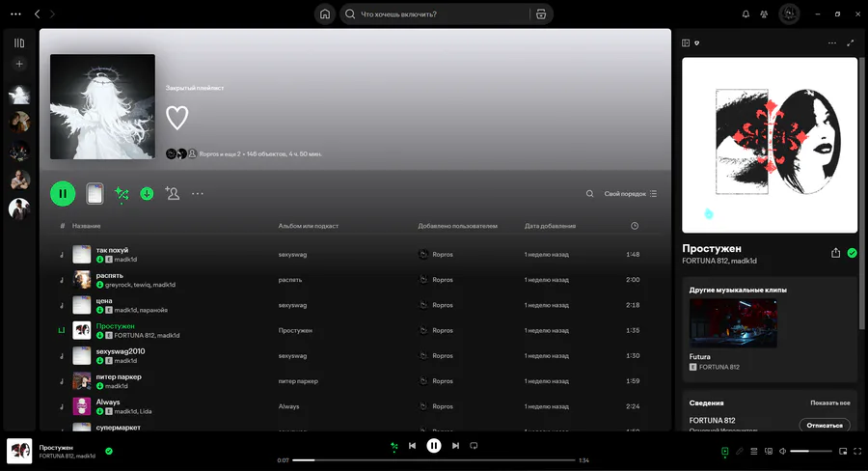Share the track Простужен

(835, 253)
